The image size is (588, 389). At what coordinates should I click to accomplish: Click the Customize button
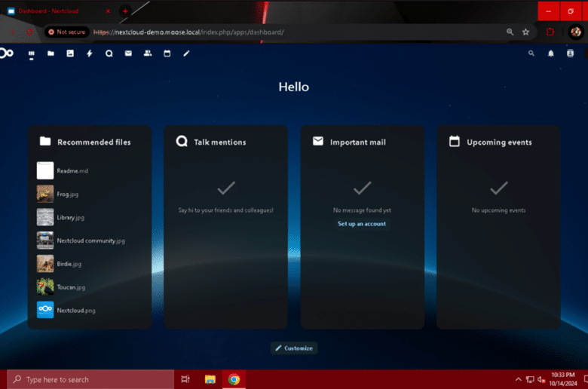point(294,348)
